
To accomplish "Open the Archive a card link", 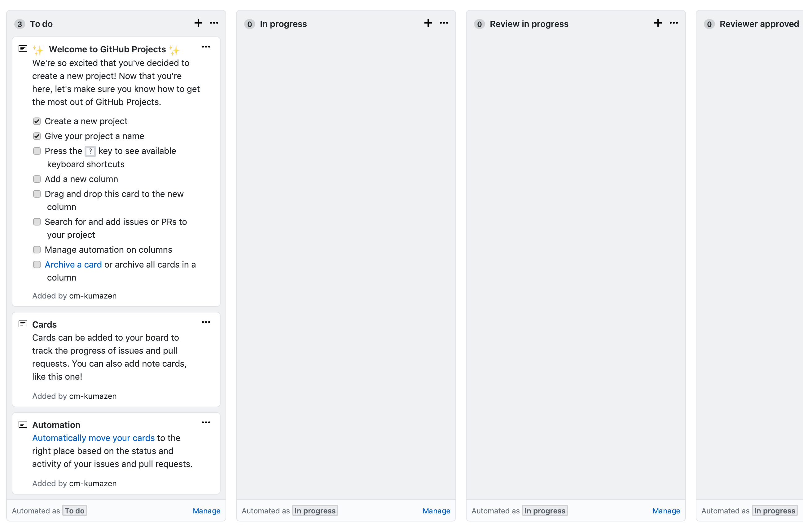I will 73,265.
